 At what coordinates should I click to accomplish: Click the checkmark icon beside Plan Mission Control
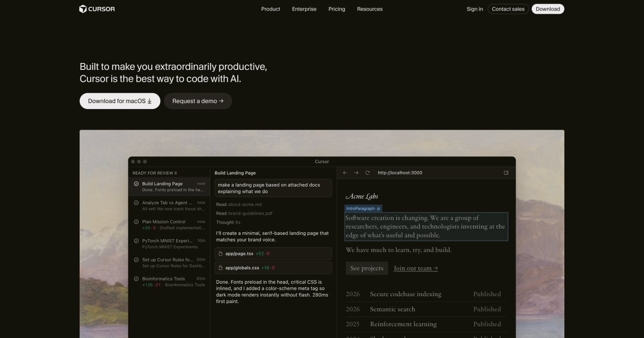tap(135, 221)
